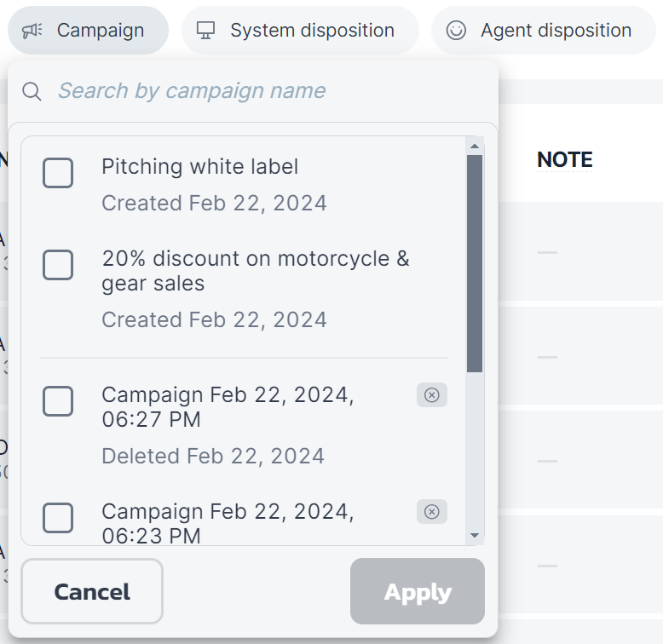Toggle the Campaign Feb 22, 06:23 PM checkbox
The image size is (663, 644).
click(58, 517)
